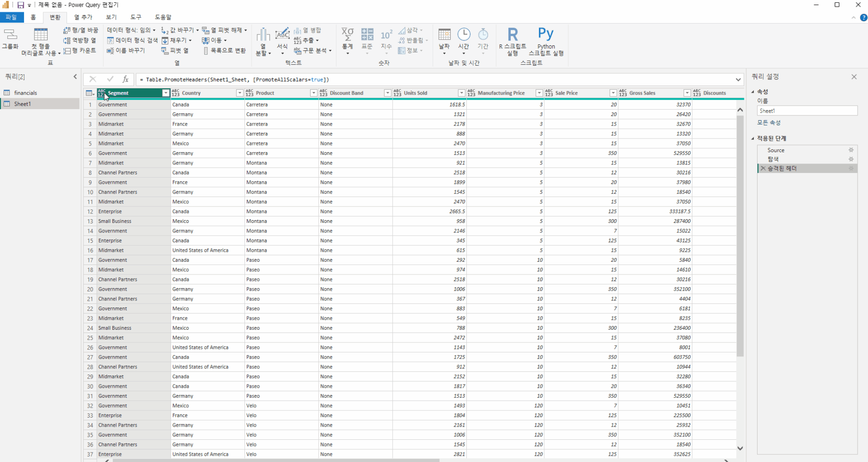Click the gear icon on Source step
868x462 pixels.
tap(851, 150)
